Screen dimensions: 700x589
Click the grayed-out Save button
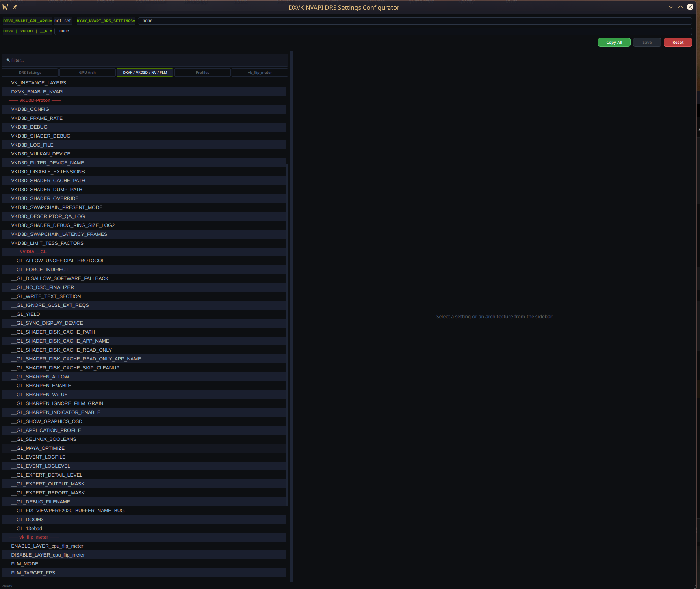point(647,42)
